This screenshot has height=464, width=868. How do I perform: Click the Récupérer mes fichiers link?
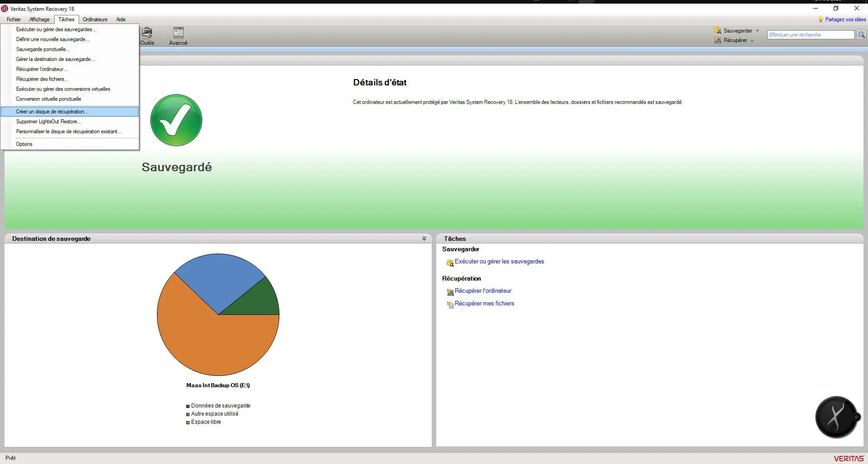(x=484, y=304)
